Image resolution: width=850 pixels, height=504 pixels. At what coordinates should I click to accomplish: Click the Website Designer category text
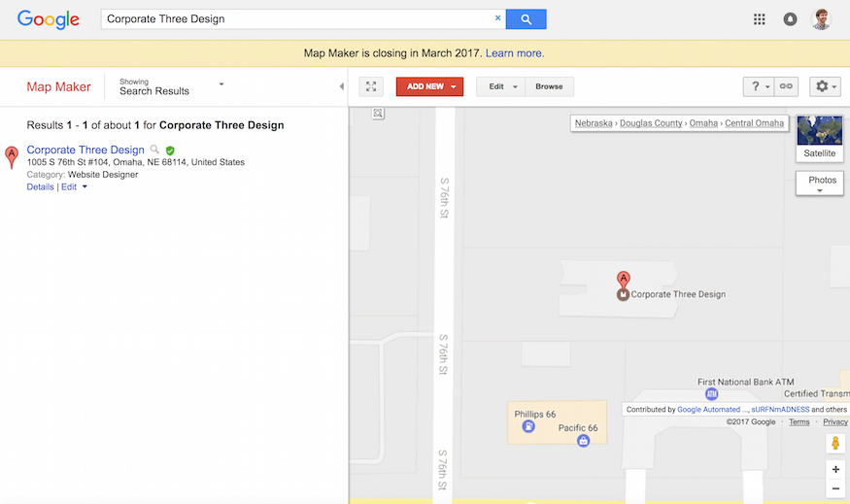[103, 175]
